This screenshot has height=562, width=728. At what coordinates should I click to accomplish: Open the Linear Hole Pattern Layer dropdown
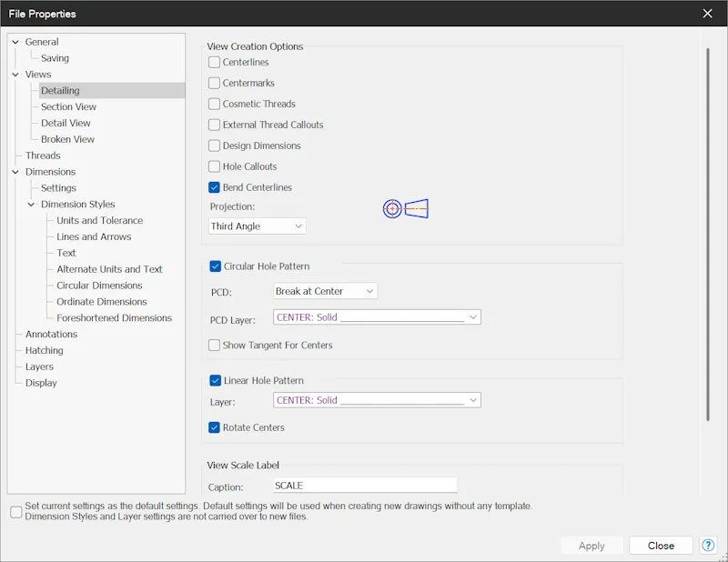(x=377, y=400)
